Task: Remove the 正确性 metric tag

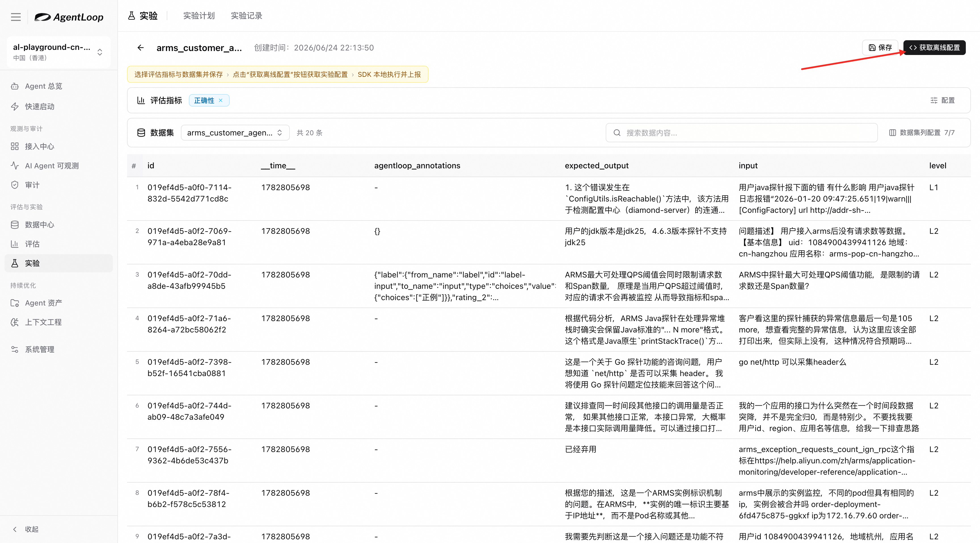Action: click(x=221, y=100)
